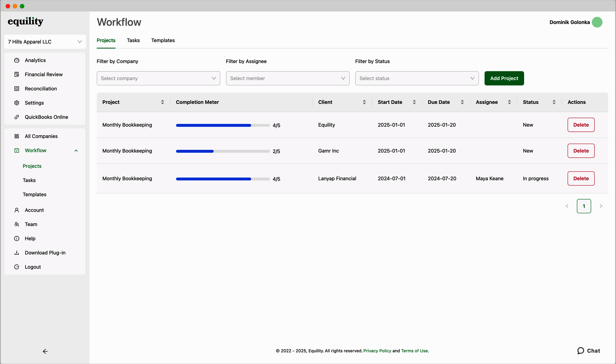Screen dimensions: 616x364
Task: Open the Chat bubble icon
Action: 581,351
